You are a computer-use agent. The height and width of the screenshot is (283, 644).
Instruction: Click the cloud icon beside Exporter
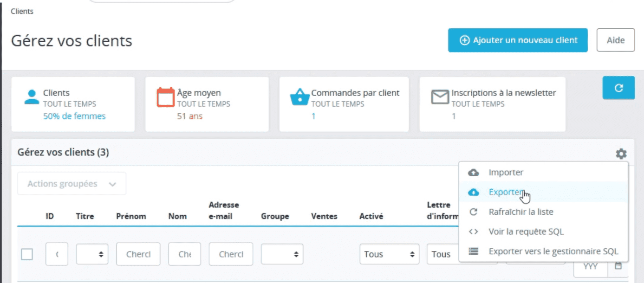coord(474,192)
